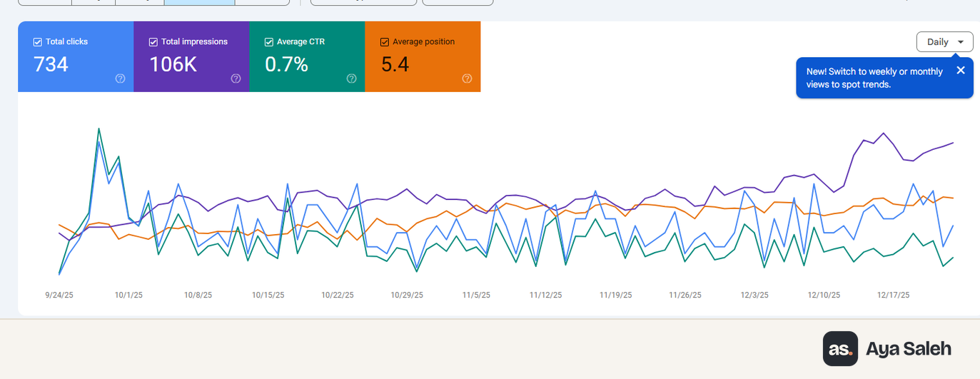The height and width of the screenshot is (379, 980).
Task: Click the 11/19/25 axis date label
Action: pos(615,295)
